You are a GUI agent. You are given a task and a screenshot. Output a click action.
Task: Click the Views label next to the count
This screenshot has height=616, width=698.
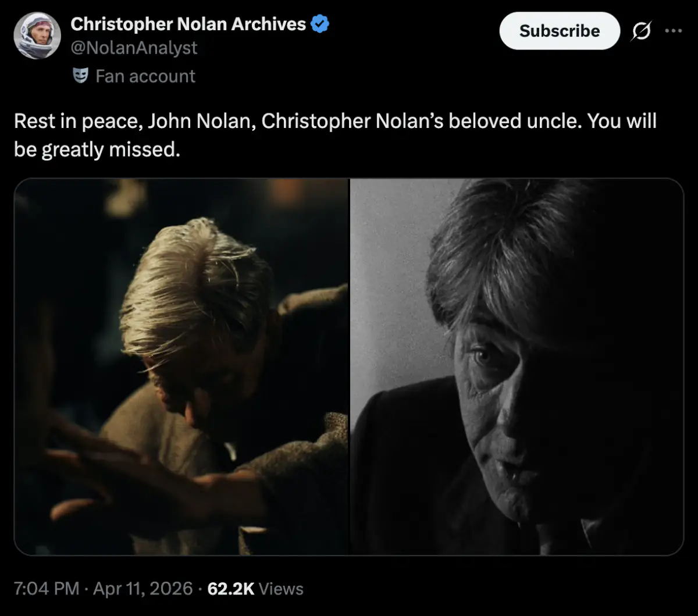(x=281, y=589)
